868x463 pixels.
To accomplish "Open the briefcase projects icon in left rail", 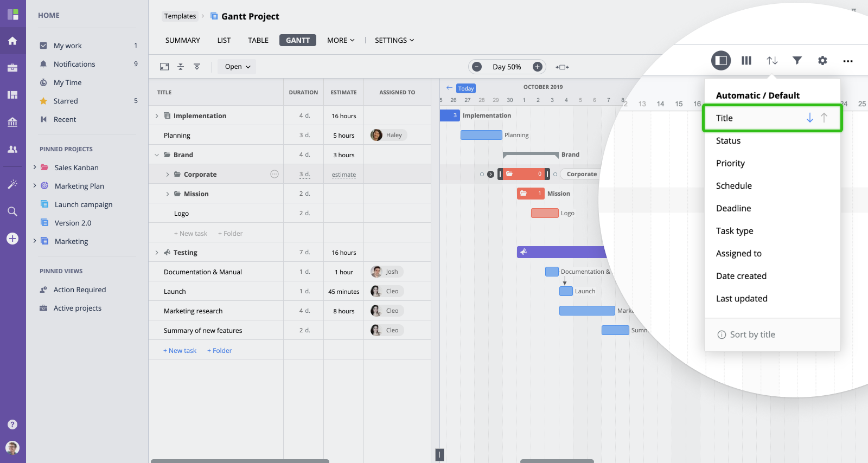I will (12, 68).
